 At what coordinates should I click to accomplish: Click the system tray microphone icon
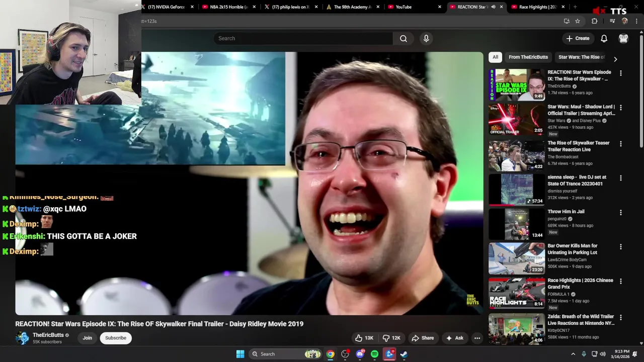[x=584, y=354]
